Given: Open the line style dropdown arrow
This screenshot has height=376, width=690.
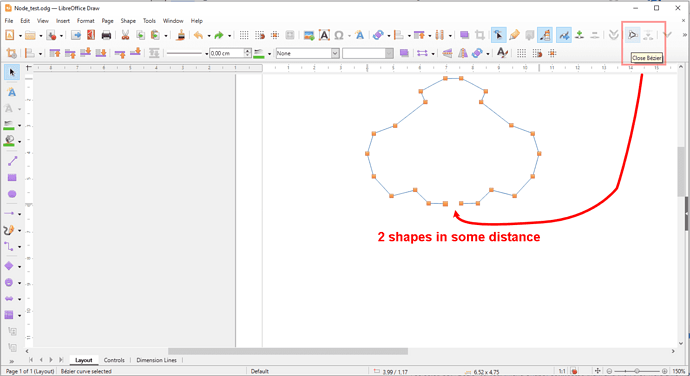Looking at the screenshot, I should pyautogui.click(x=206, y=54).
